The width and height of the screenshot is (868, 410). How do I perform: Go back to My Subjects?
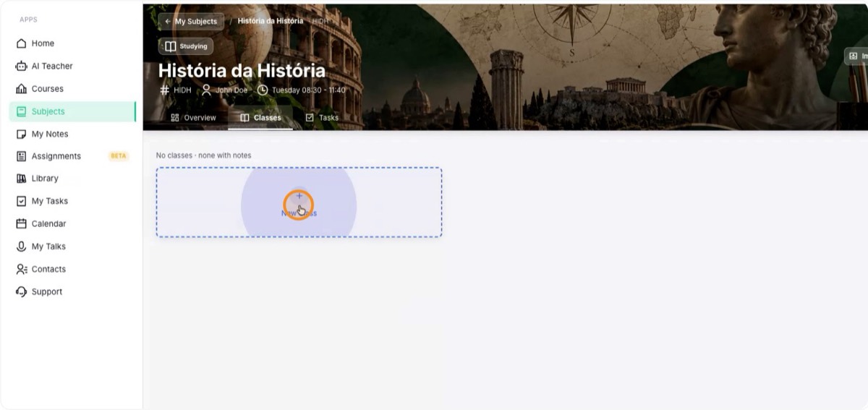click(x=191, y=22)
